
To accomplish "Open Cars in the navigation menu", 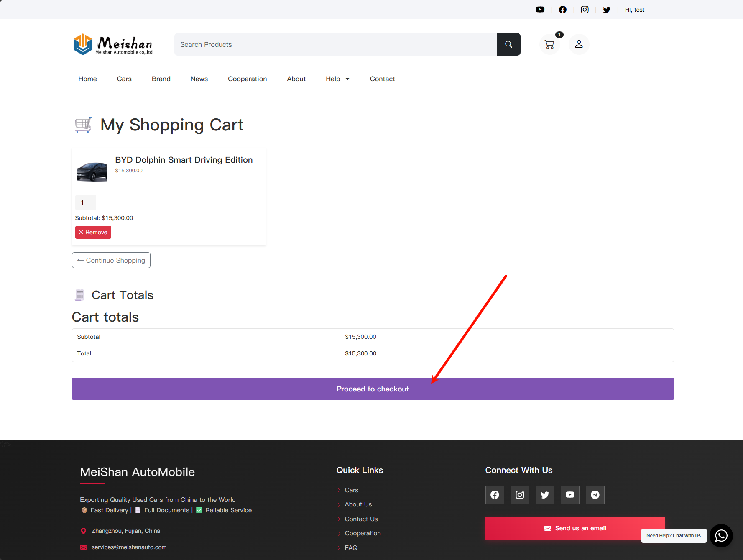I will coord(124,79).
